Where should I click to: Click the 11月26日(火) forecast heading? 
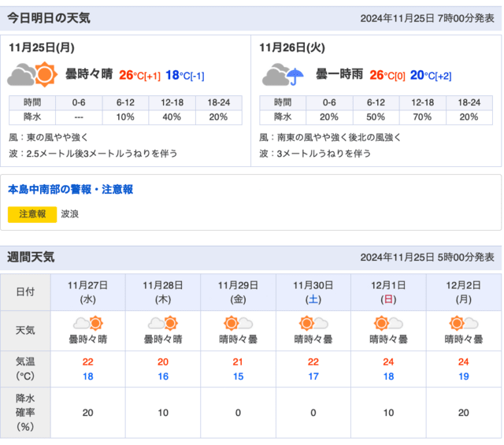[x=292, y=47]
